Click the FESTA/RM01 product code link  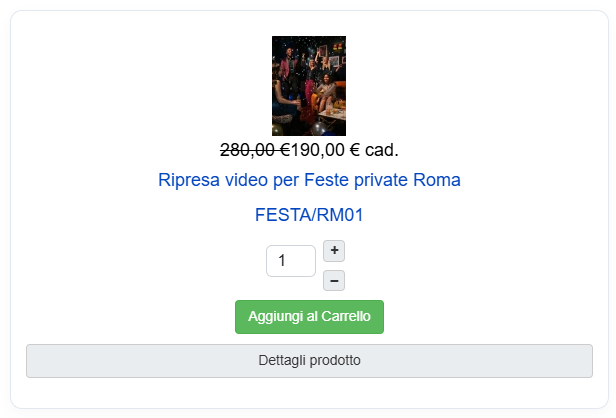(x=309, y=215)
